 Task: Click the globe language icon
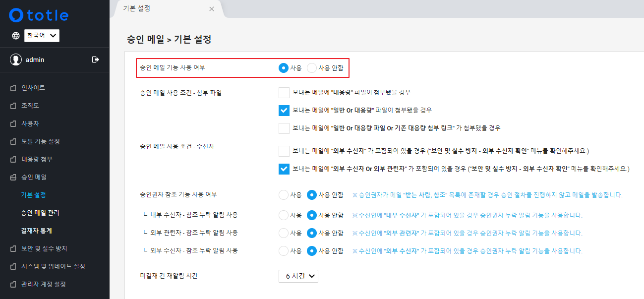tap(16, 36)
